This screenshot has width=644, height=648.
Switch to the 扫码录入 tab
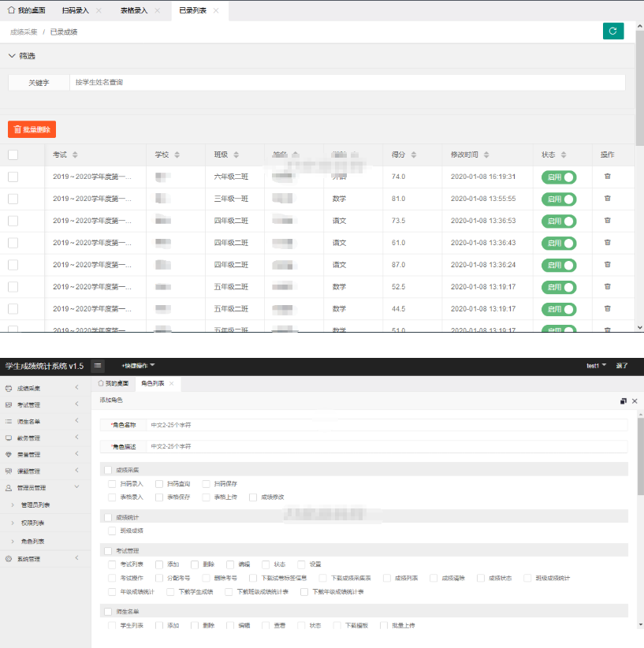[76, 11]
